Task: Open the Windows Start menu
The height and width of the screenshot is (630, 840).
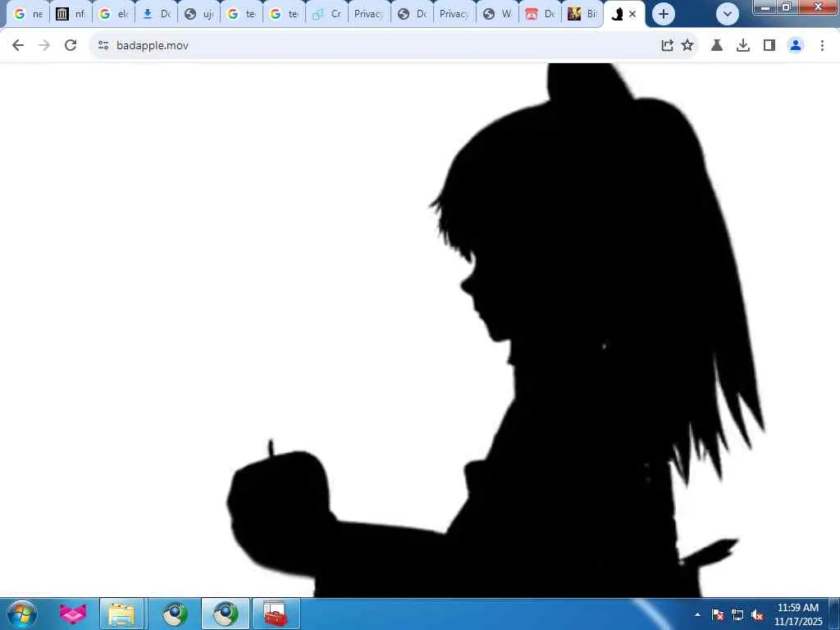Action: click(x=22, y=614)
